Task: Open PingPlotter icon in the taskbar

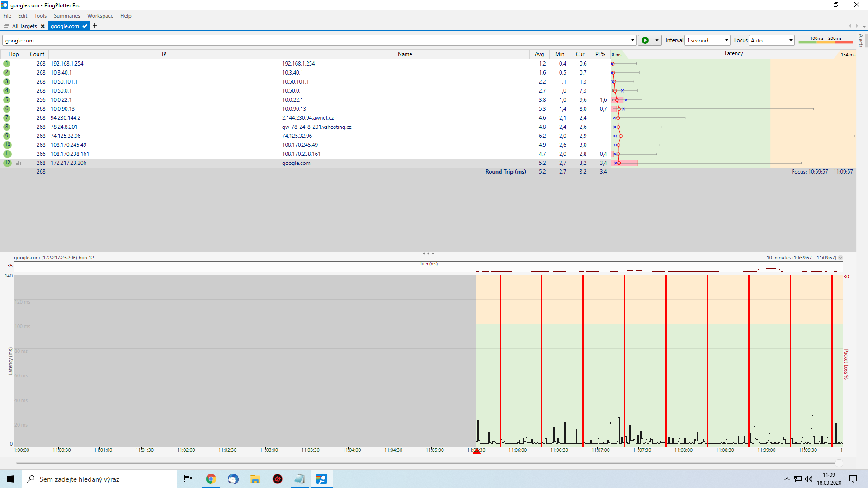Action: [321, 479]
